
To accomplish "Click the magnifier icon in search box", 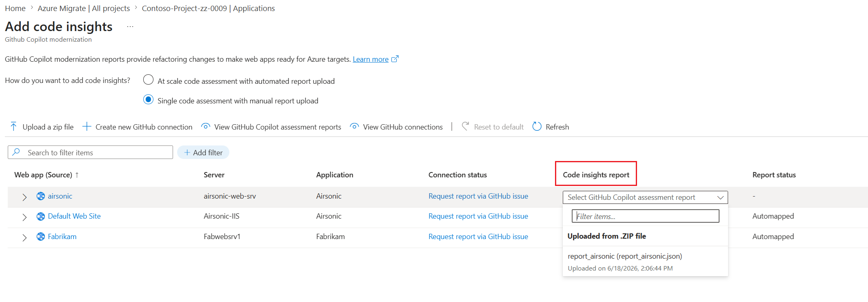I will (x=16, y=152).
